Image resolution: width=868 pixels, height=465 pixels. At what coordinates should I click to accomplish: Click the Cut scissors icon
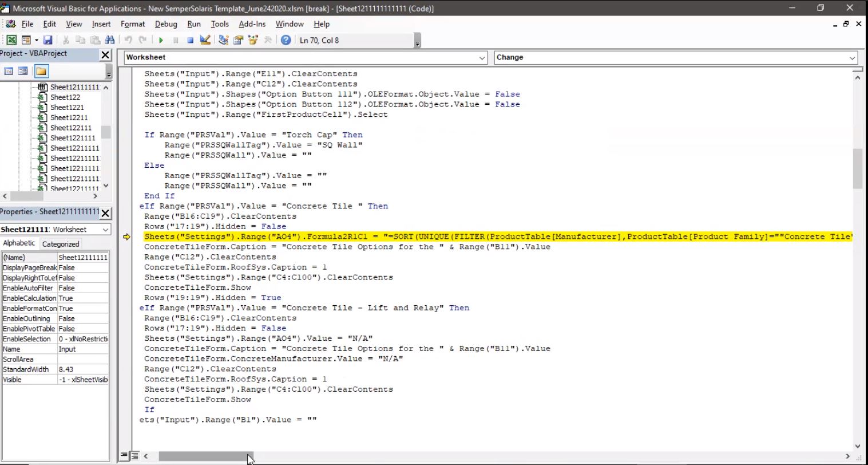click(66, 40)
